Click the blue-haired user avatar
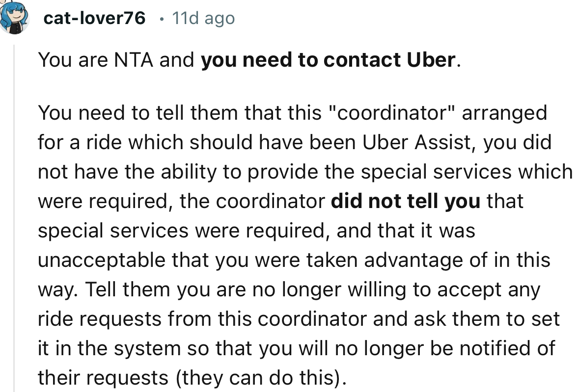The height and width of the screenshot is (392, 578). [14, 17]
